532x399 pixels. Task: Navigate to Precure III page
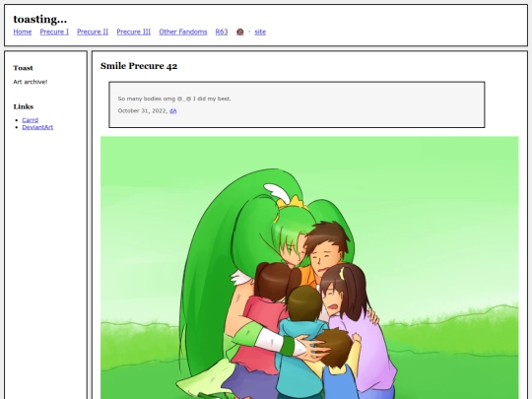134,32
